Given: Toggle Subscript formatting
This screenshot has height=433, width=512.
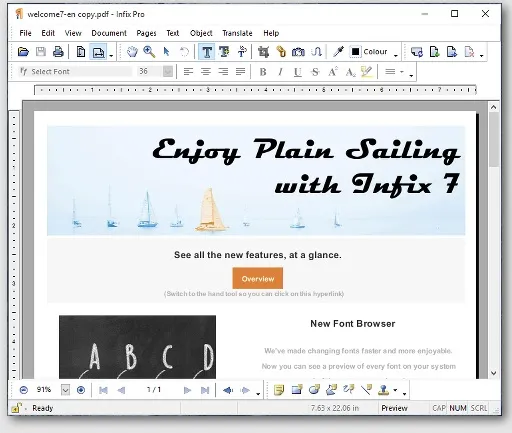Looking at the screenshot, I should point(350,72).
